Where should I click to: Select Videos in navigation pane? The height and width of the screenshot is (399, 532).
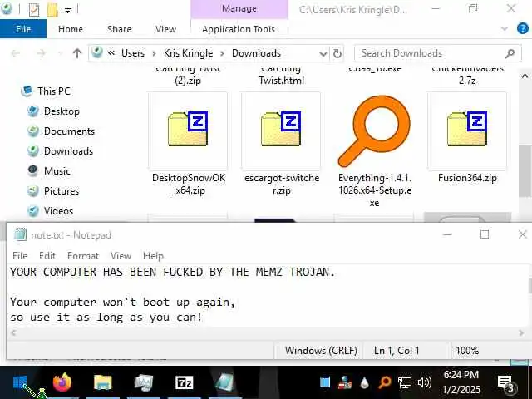coord(58,211)
